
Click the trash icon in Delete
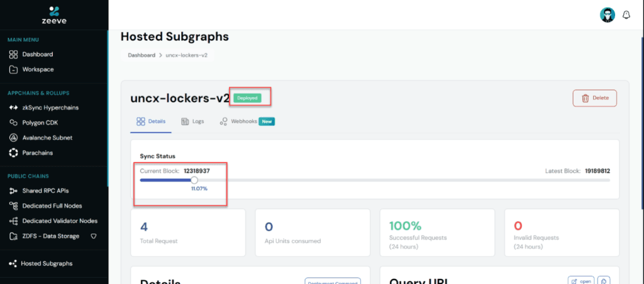tap(585, 98)
